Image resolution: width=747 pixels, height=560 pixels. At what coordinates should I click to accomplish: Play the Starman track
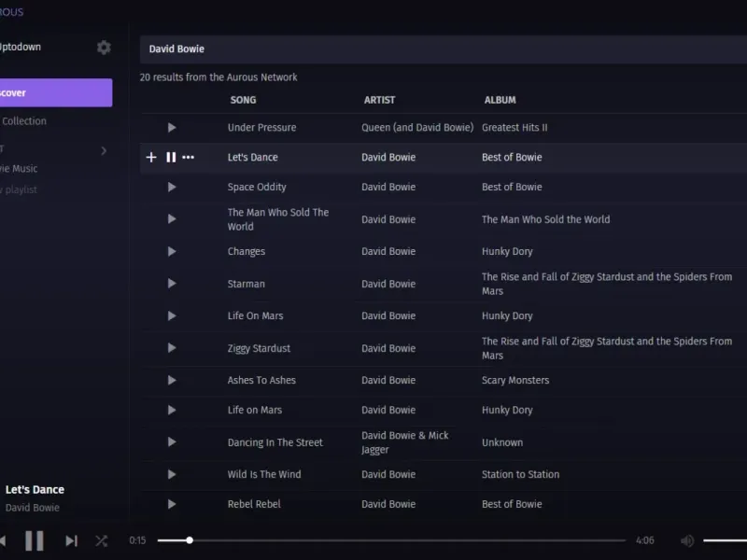tap(172, 284)
